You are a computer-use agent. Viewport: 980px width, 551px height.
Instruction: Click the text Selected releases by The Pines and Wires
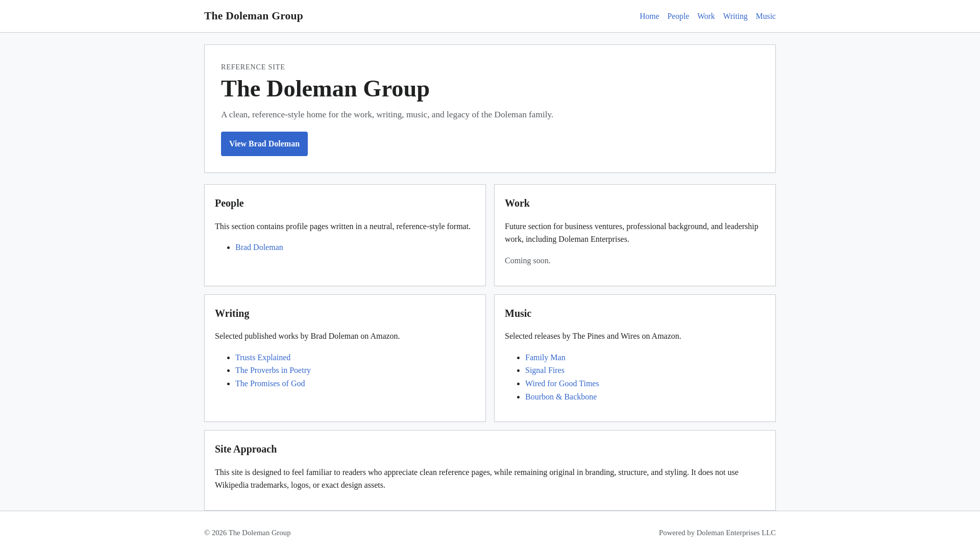[x=593, y=336]
